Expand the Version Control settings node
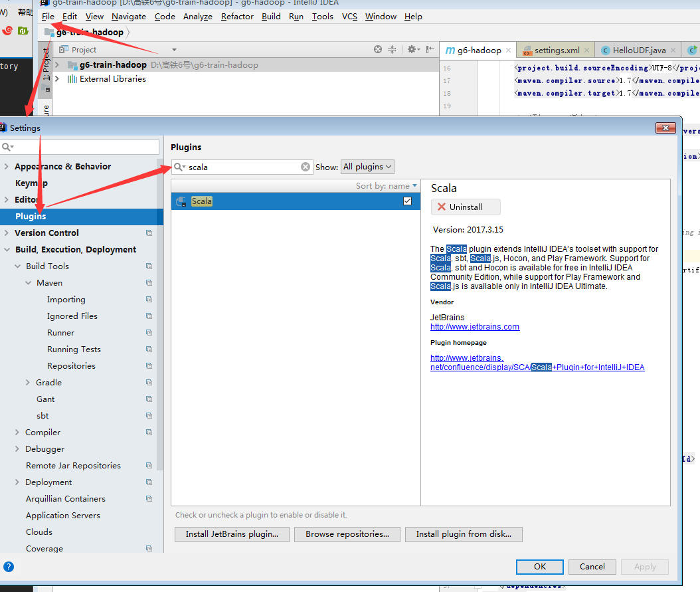The image size is (700, 592). point(6,233)
